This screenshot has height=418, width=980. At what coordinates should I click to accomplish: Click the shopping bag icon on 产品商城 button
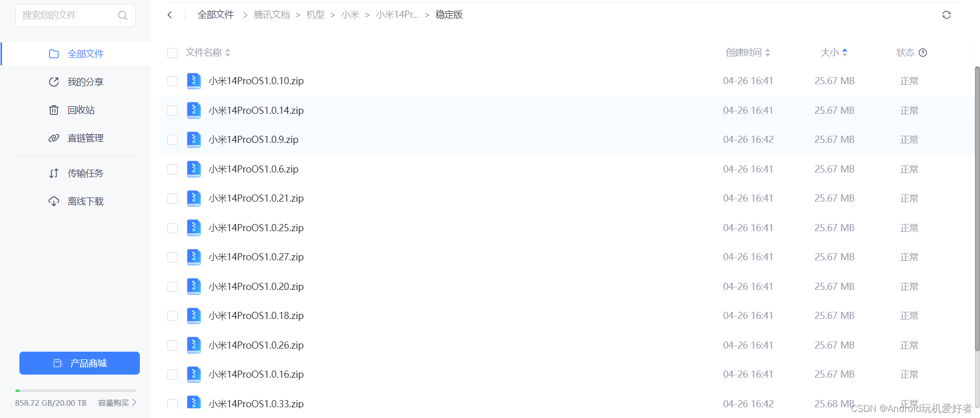coord(58,363)
